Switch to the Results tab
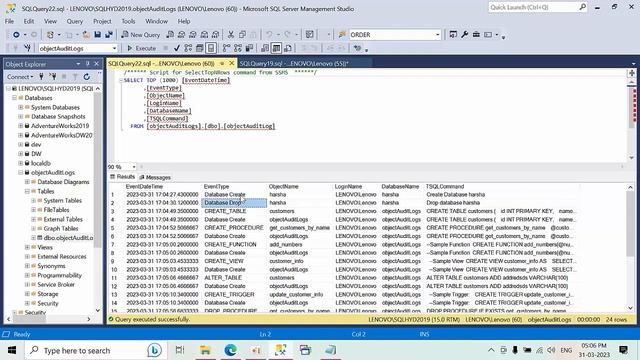Screen dimensions: 640x360 [122, 177]
